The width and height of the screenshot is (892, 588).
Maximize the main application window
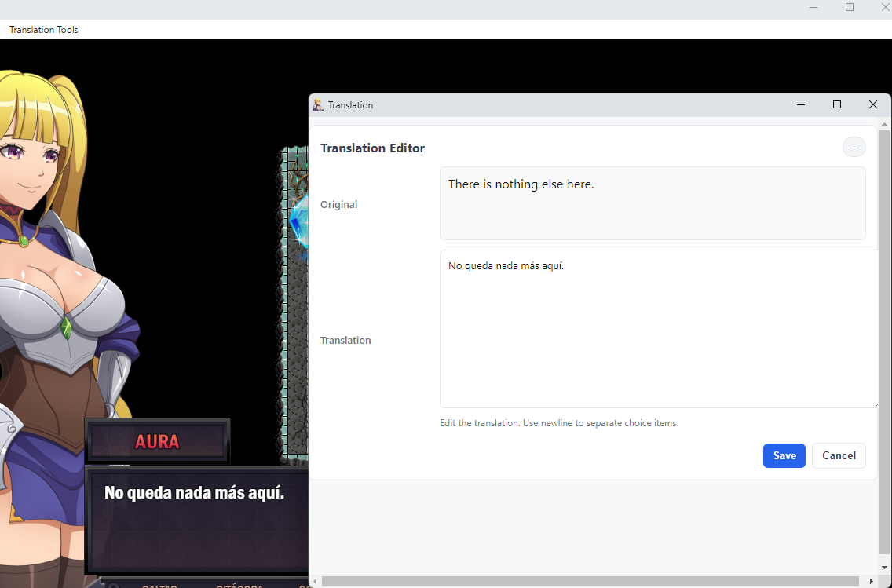click(850, 7)
